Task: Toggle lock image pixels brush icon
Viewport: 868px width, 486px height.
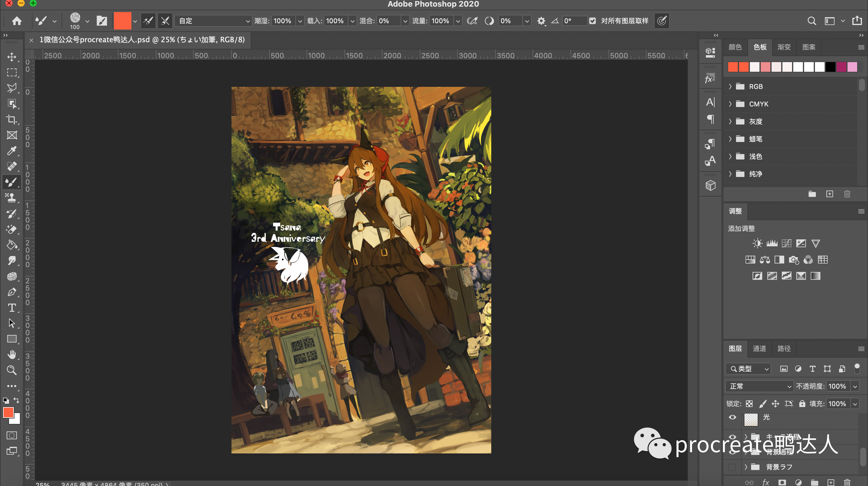Action: (763, 404)
